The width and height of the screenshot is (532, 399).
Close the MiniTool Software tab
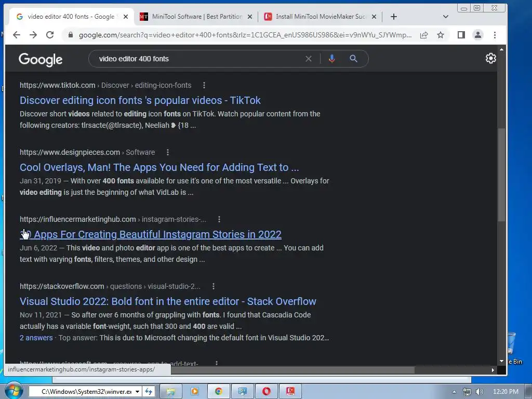[x=250, y=17]
